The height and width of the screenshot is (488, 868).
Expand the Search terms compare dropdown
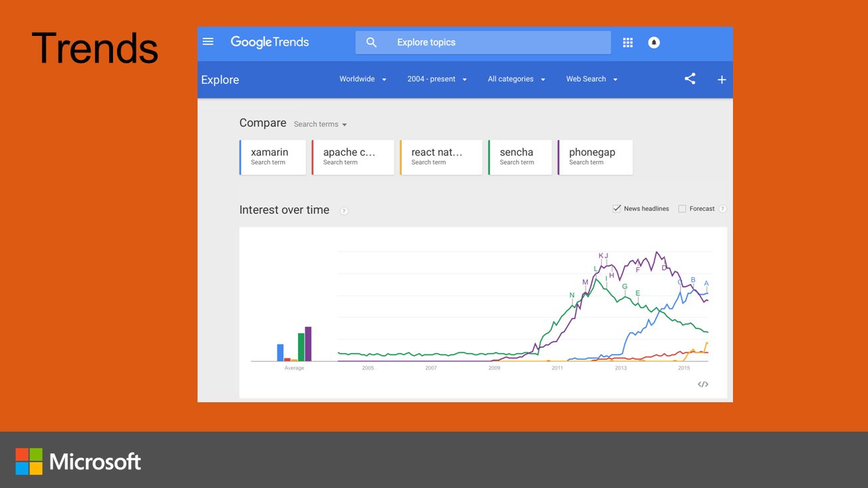(x=321, y=124)
